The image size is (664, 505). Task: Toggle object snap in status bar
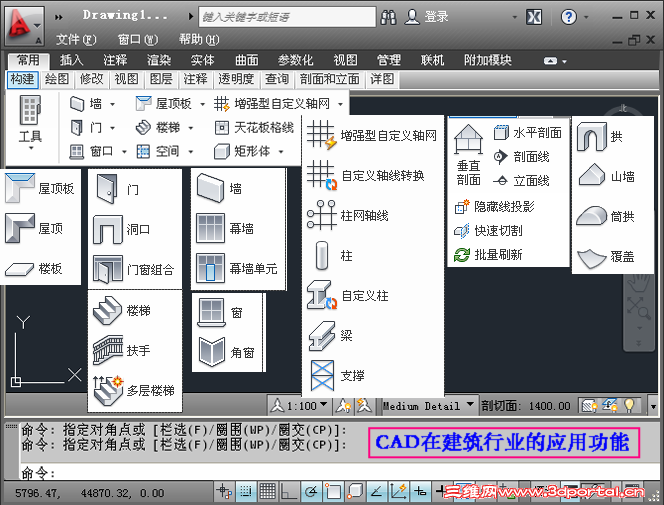point(333,491)
